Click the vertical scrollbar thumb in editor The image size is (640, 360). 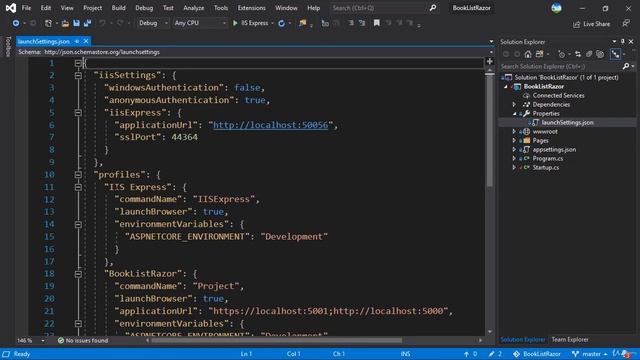[490, 129]
